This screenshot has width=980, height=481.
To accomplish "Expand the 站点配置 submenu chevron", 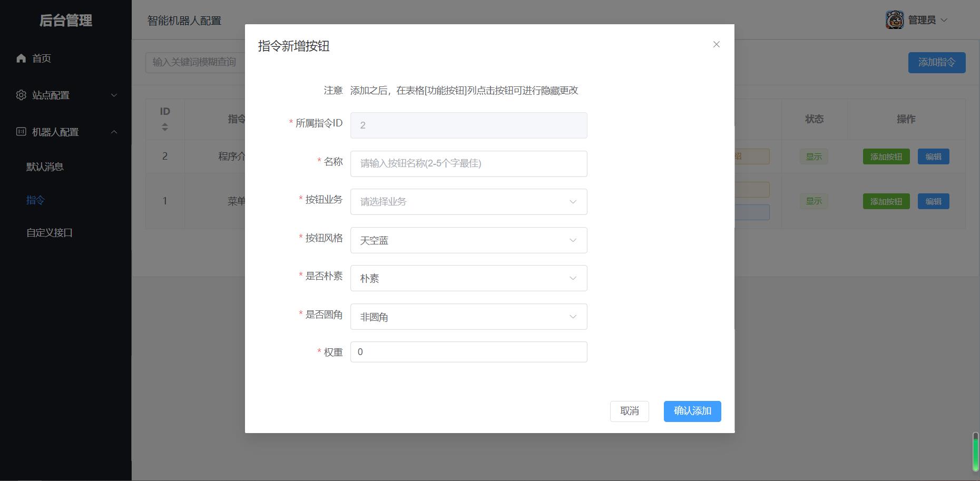I will tap(114, 95).
